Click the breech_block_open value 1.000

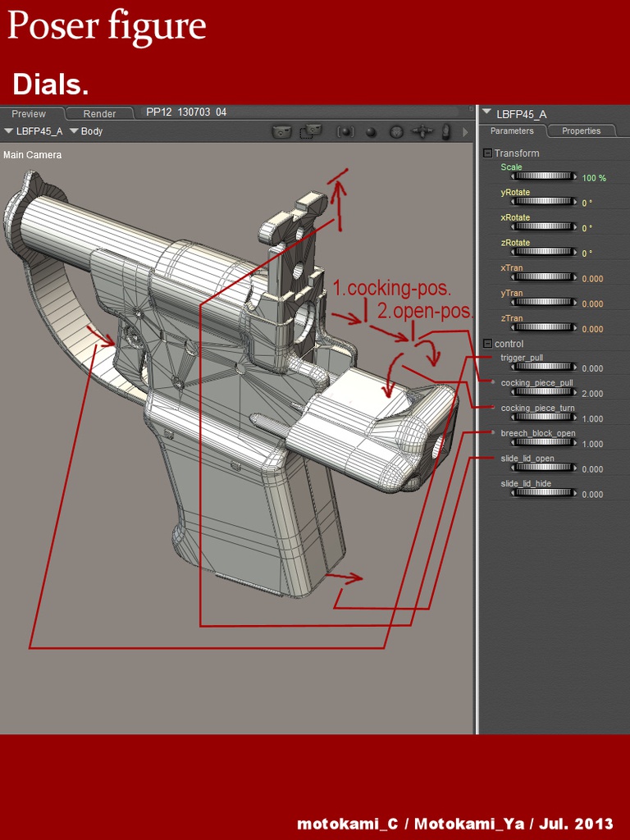pyautogui.click(x=592, y=444)
